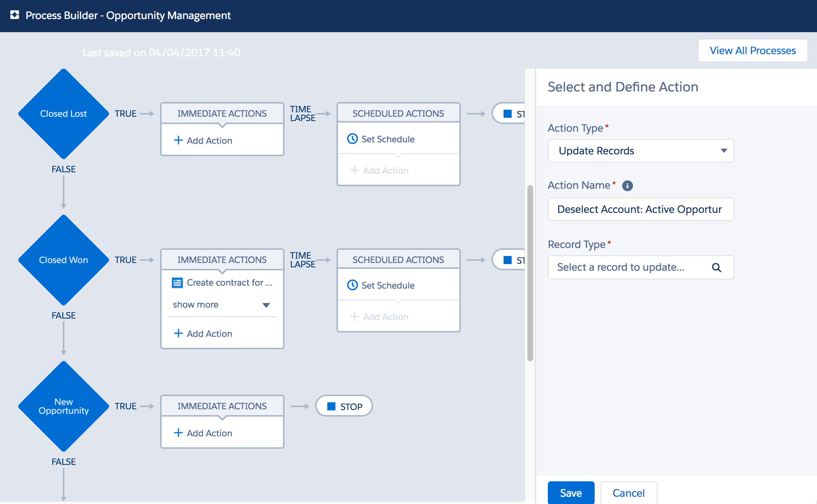Select the Closed Won criteria diamond
The height and width of the screenshot is (504, 817).
click(63, 260)
